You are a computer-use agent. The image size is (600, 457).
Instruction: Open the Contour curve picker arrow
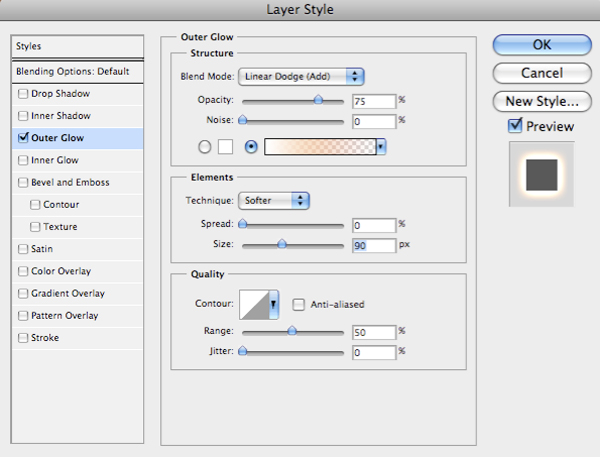(274, 304)
